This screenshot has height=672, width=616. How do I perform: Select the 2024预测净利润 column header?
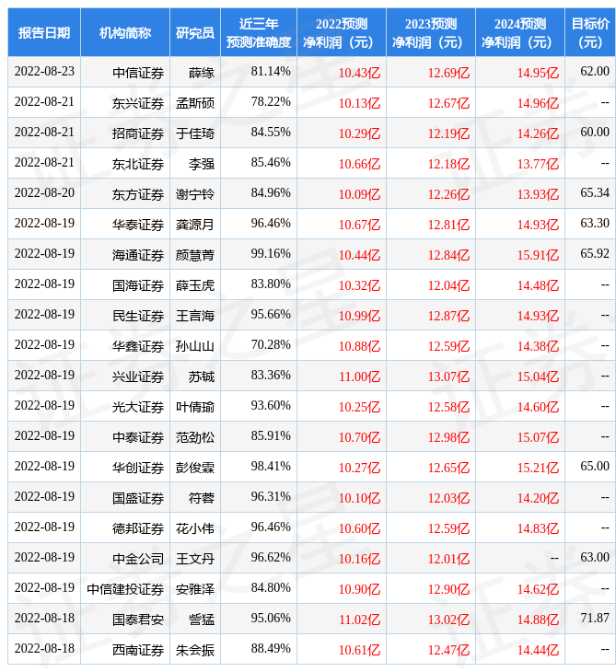point(520,33)
